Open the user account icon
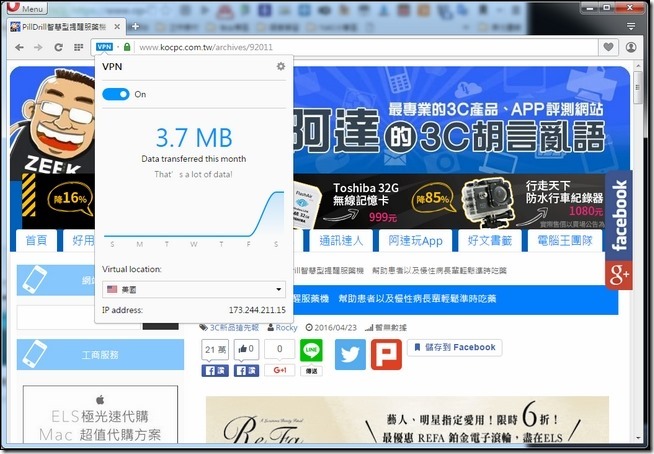Image resolution: width=654 pixels, height=454 pixels. click(x=631, y=47)
